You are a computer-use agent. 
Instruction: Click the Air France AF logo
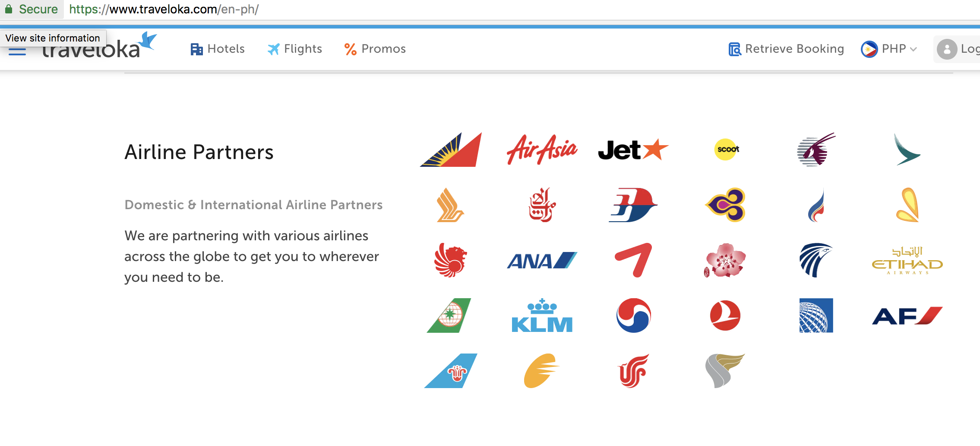[907, 315]
